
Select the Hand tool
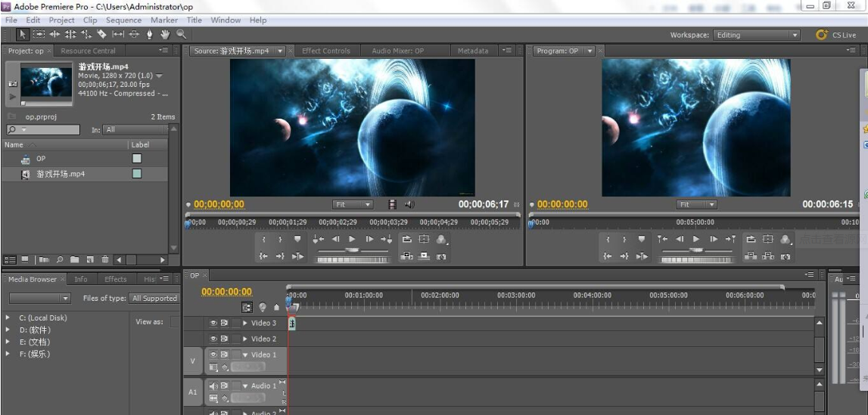(x=165, y=34)
